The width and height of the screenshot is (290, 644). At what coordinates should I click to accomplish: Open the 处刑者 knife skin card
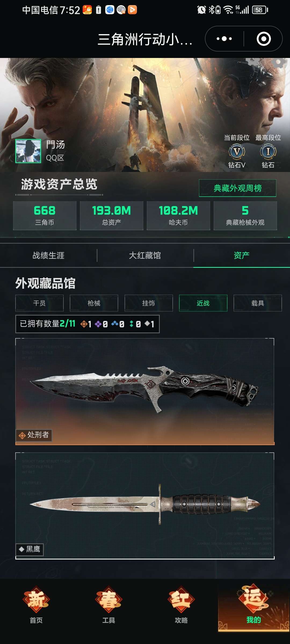[x=145, y=391]
